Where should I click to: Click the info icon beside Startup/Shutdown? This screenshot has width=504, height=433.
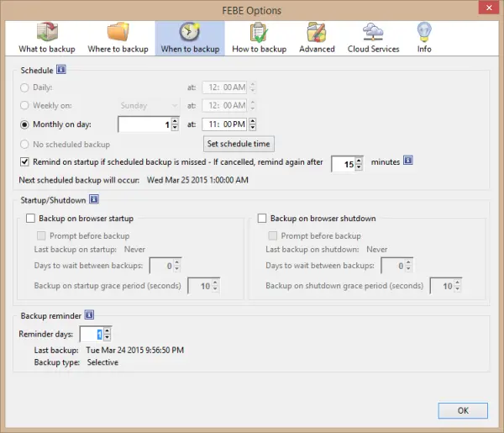coord(94,199)
